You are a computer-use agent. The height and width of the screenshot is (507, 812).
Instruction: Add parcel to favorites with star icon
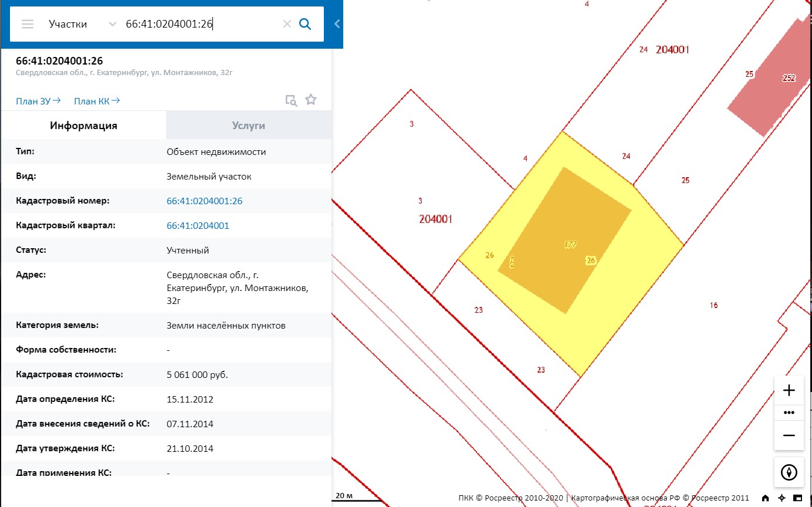pyautogui.click(x=311, y=100)
